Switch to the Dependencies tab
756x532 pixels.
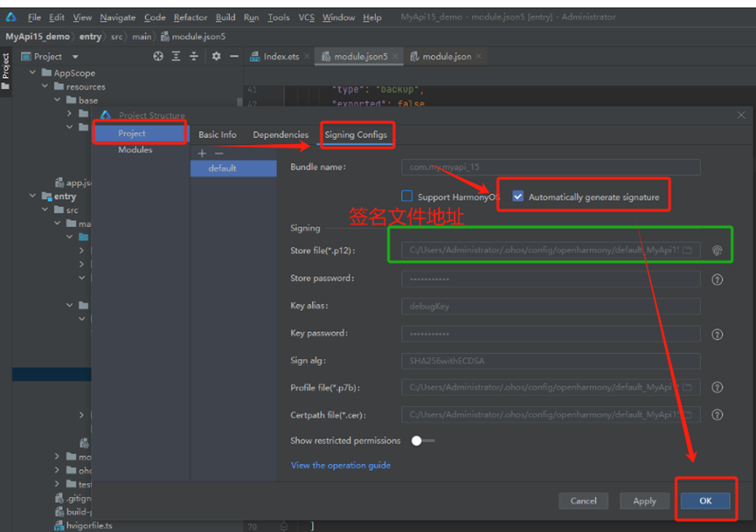coord(281,135)
